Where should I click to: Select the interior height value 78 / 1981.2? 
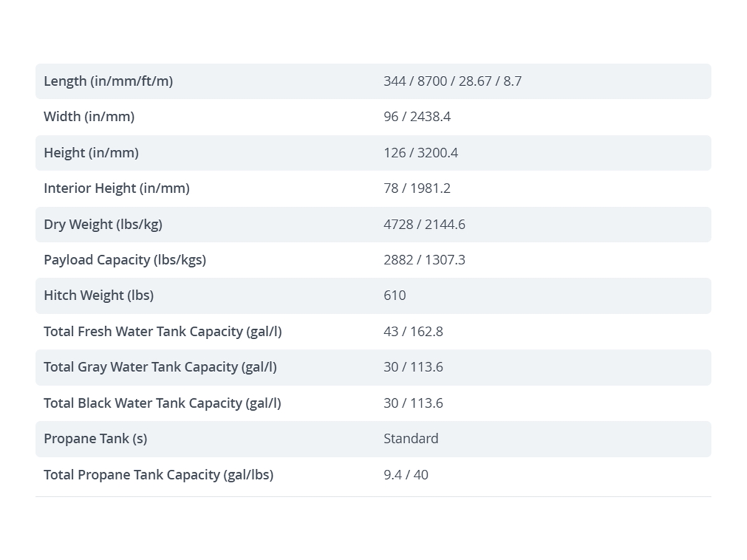pyautogui.click(x=417, y=188)
